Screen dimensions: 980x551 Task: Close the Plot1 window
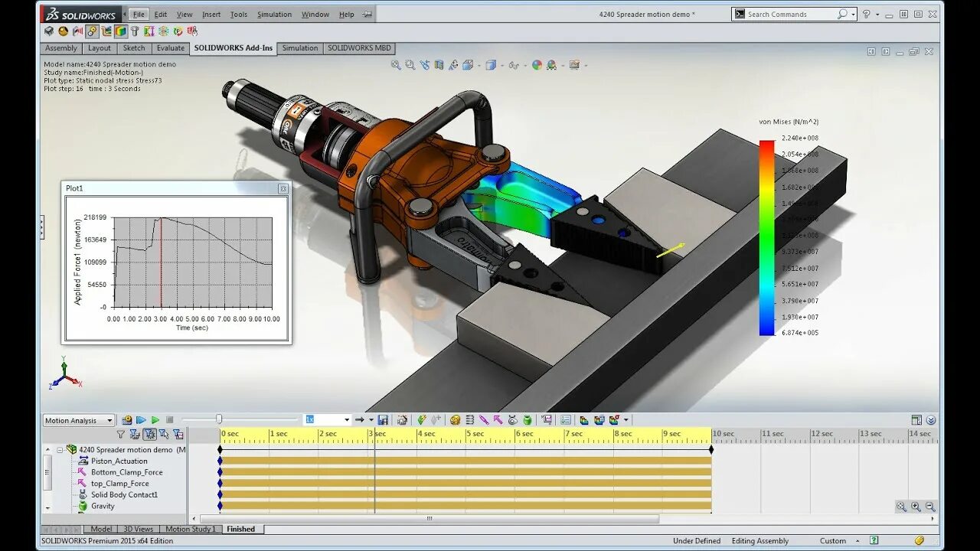pyautogui.click(x=283, y=188)
